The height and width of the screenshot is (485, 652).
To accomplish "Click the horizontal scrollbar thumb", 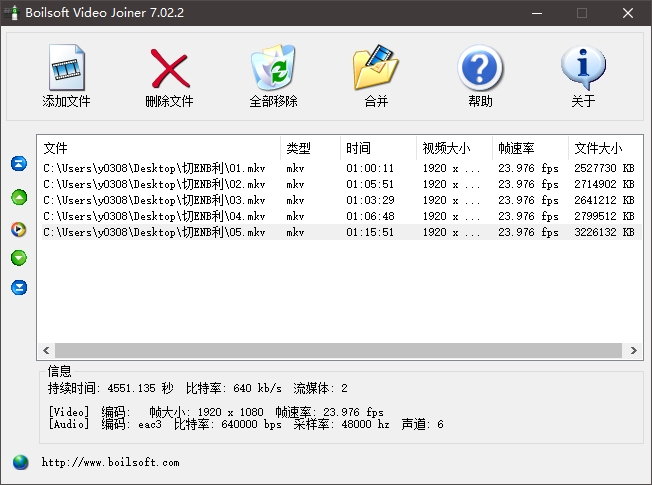I will (338, 350).
